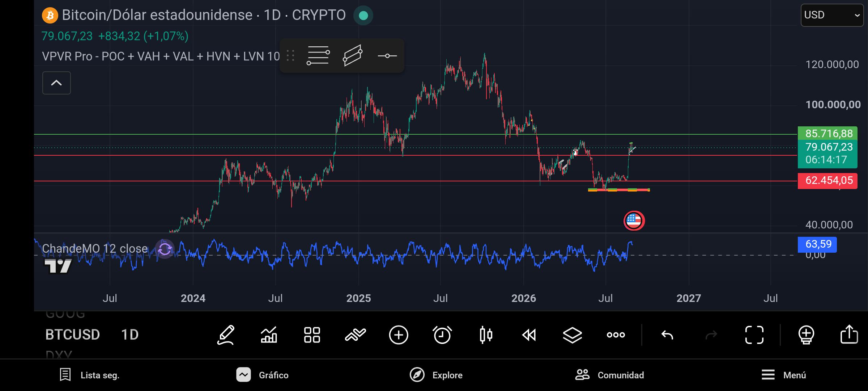Tap the add symbol plus circle

tap(399, 335)
